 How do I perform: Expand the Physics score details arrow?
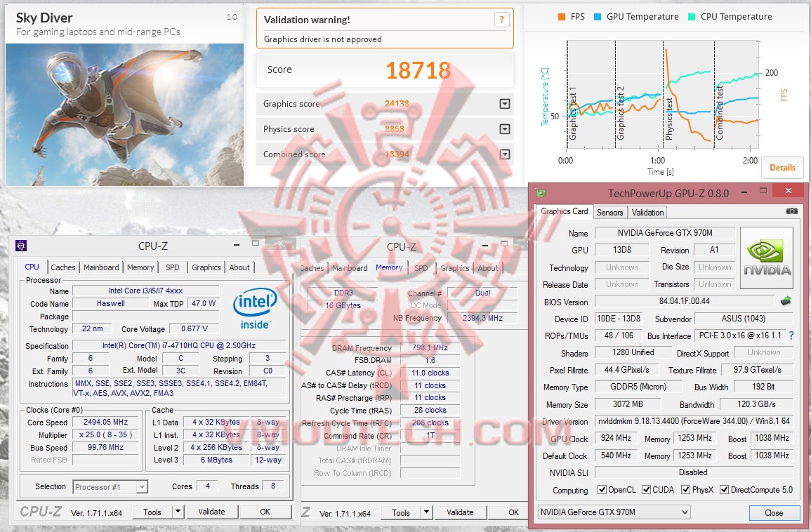tap(505, 129)
